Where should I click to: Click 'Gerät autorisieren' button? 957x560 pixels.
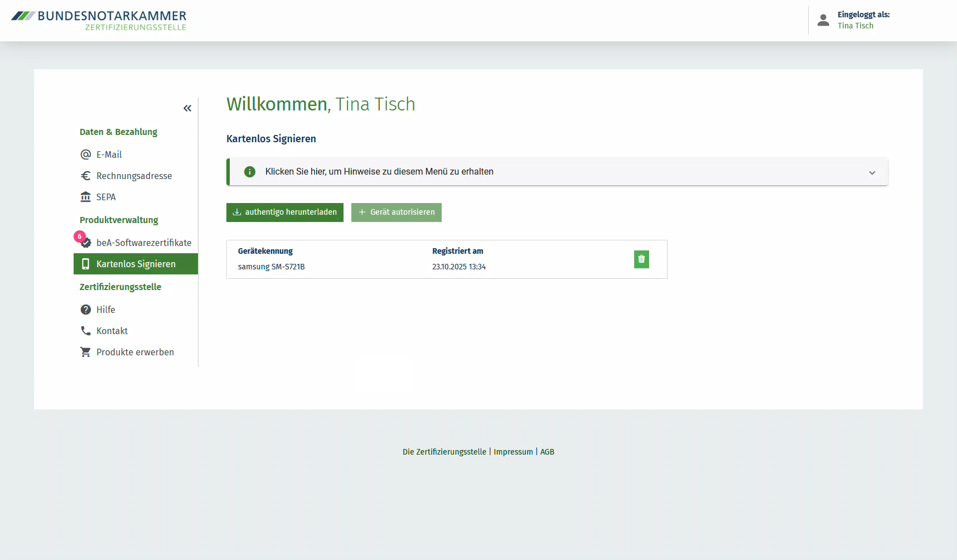tap(396, 213)
